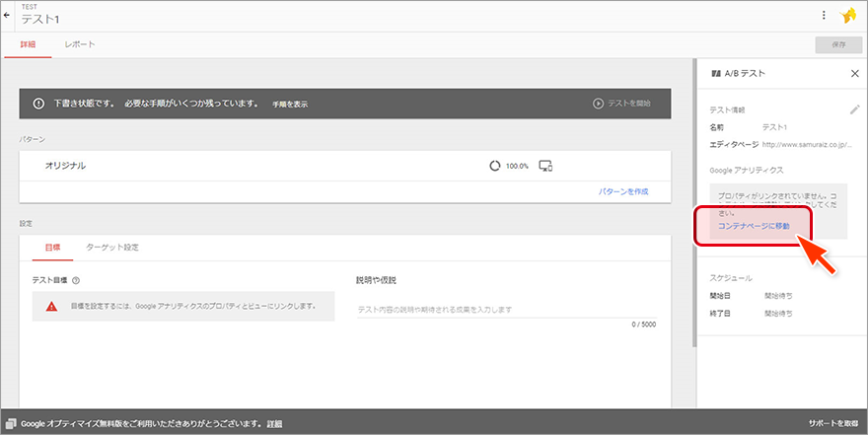Click the warning icon in the draft banner
The image size is (868, 435).
pos(38,104)
